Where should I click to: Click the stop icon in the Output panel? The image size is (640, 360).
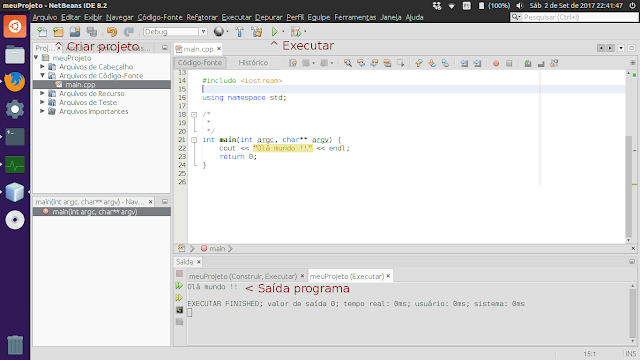click(179, 273)
